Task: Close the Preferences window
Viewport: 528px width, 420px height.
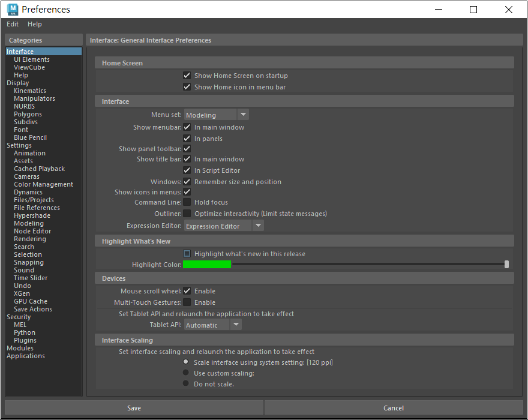Action: coord(509,10)
